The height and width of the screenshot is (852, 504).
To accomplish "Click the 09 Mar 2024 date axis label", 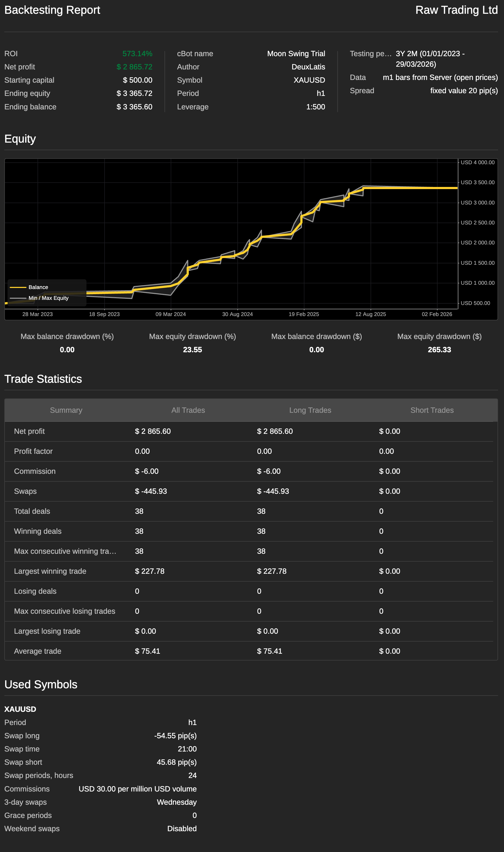I will point(170,314).
